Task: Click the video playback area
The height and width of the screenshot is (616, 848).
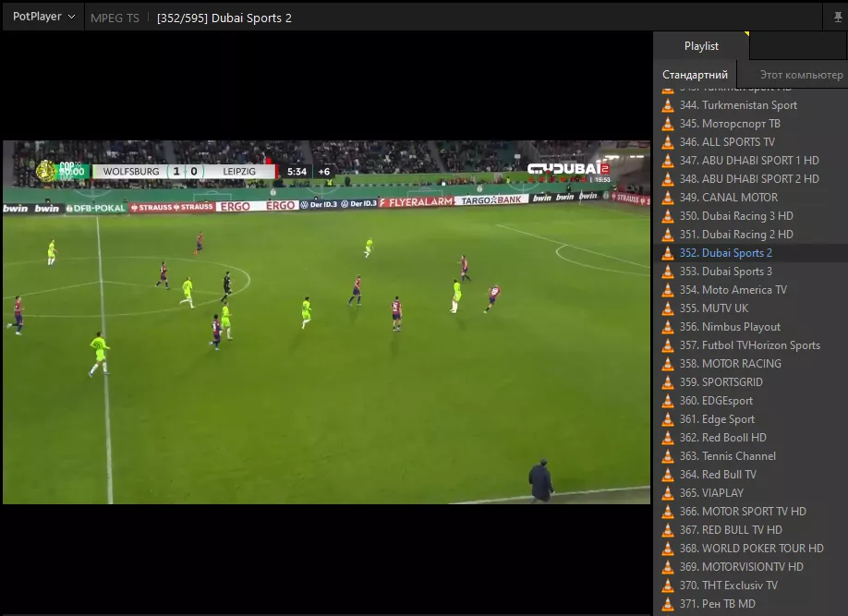Action: (x=326, y=322)
